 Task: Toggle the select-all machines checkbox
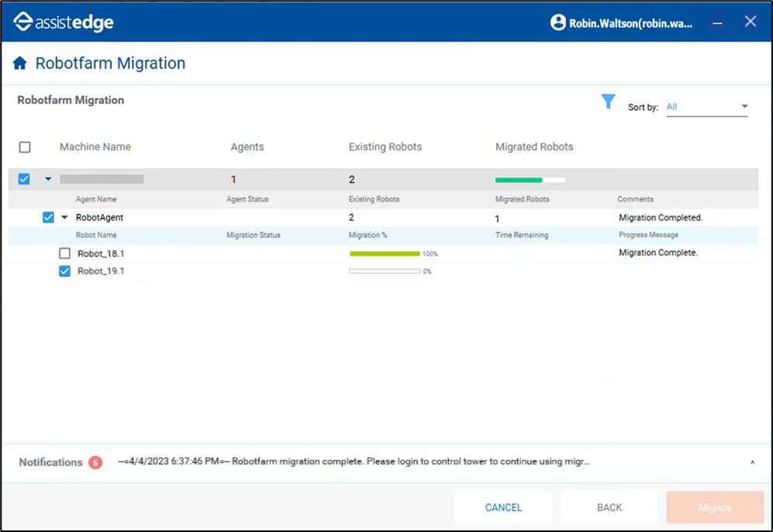point(25,147)
